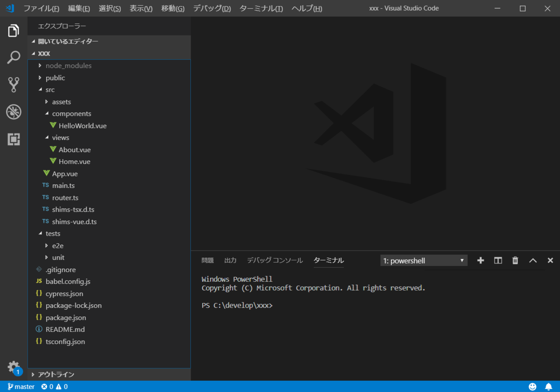560x392 pixels.
Task: Open the 表示(V) menu
Action: click(141, 8)
